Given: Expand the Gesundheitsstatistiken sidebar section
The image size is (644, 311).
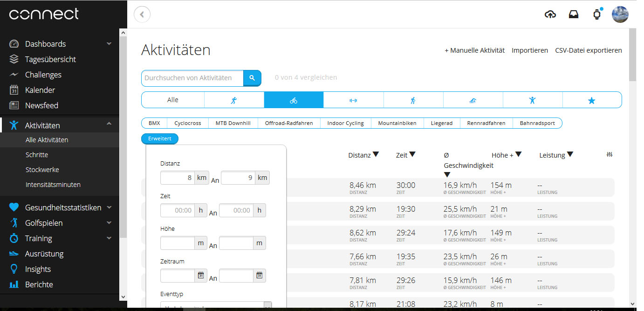Looking at the screenshot, I should pos(109,207).
